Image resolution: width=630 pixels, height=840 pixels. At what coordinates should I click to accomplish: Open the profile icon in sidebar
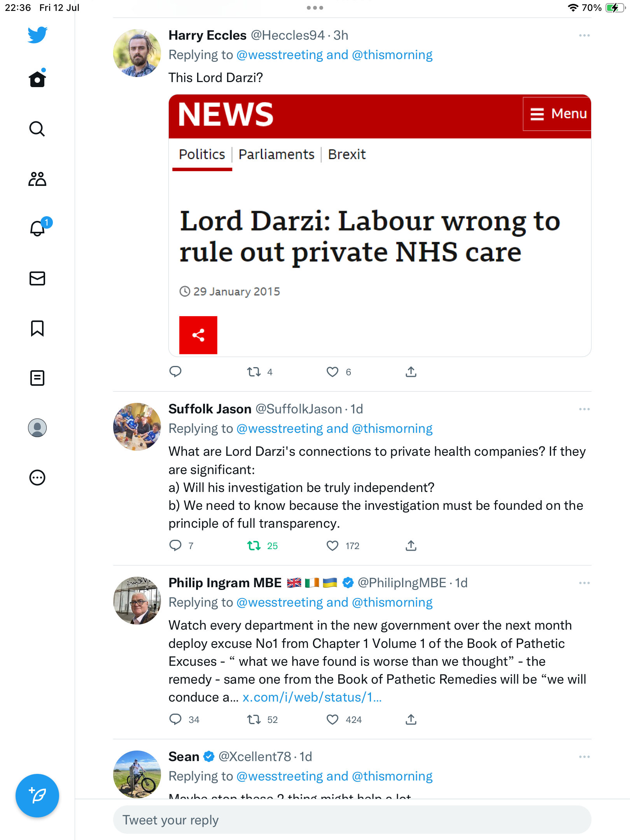[37, 428]
